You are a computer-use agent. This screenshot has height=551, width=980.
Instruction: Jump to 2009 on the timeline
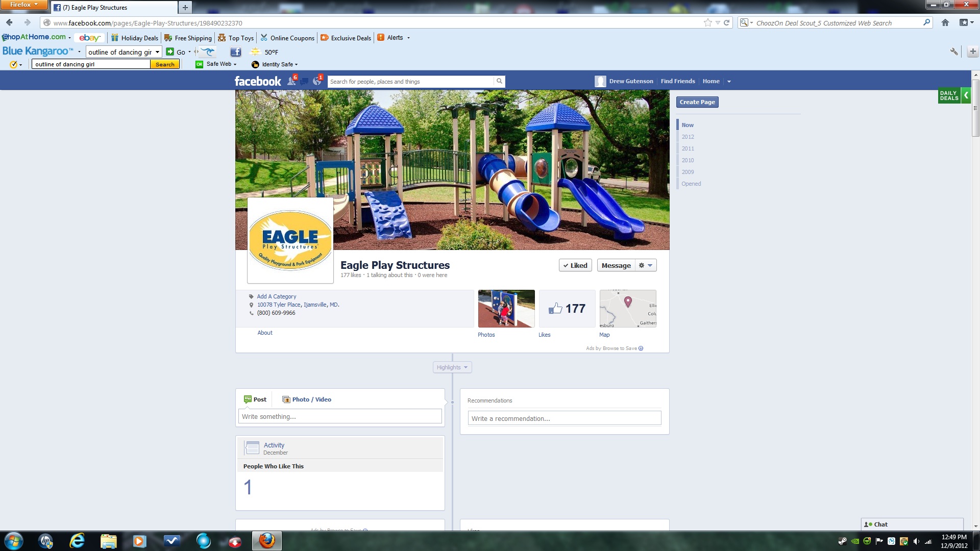688,172
